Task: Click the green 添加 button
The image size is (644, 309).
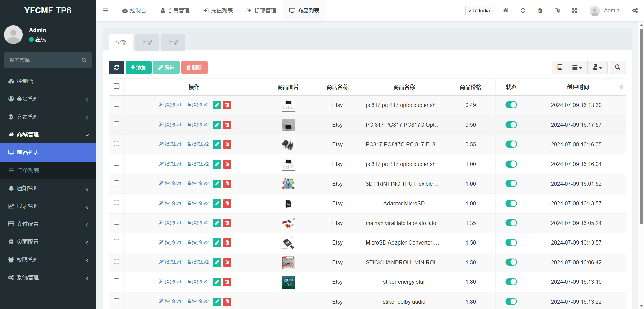Action: coord(138,68)
